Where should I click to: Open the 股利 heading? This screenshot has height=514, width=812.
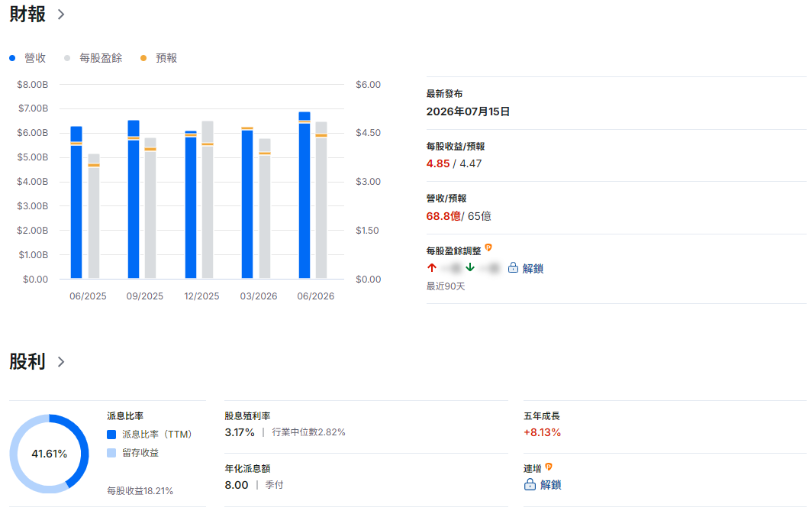[x=27, y=362]
